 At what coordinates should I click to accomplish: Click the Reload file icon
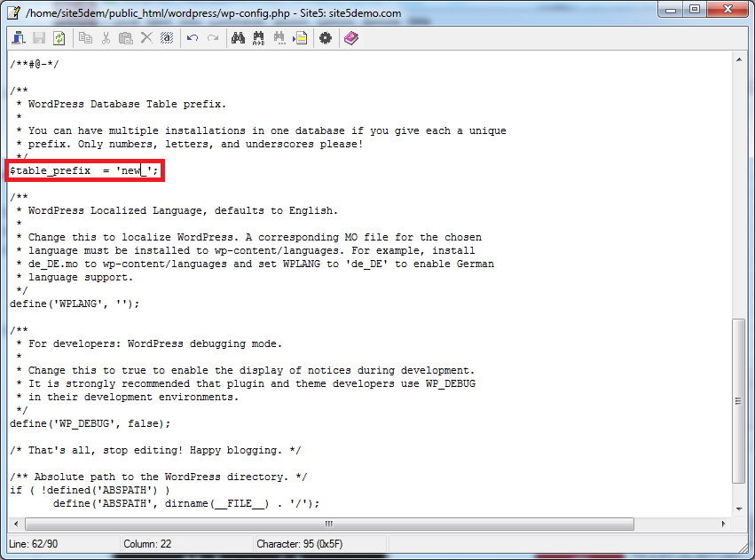pyautogui.click(x=59, y=38)
